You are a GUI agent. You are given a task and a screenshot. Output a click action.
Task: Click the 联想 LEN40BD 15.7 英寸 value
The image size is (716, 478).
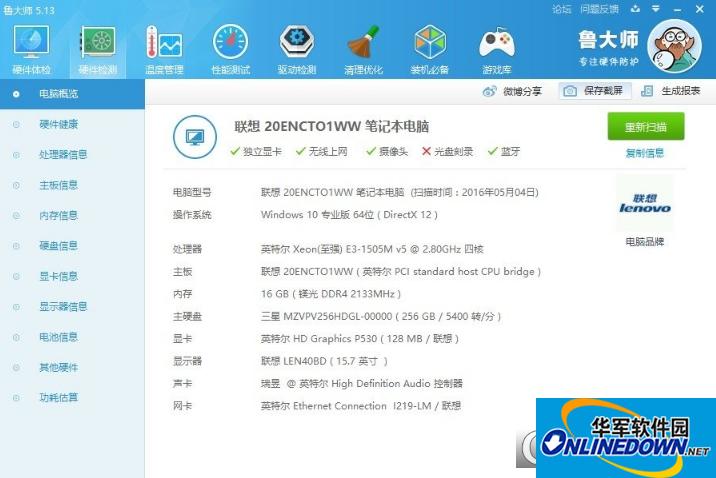(324, 361)
